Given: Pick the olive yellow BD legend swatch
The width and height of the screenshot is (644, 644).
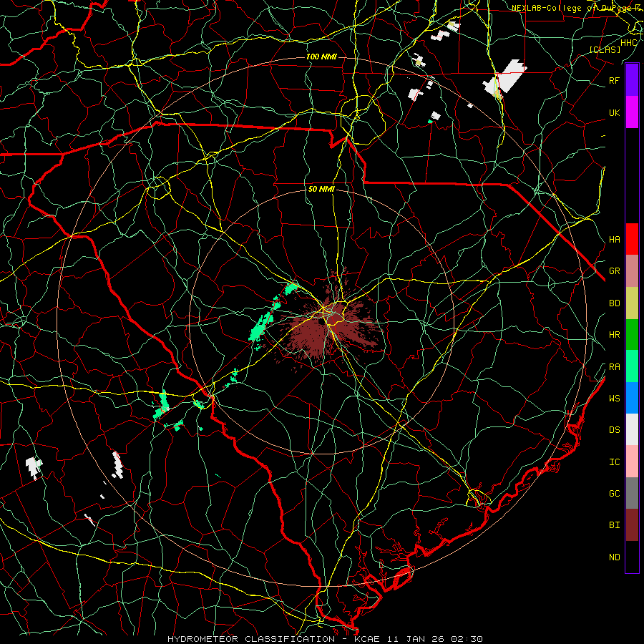Looking at the screenshot, I should coord(632,303).
